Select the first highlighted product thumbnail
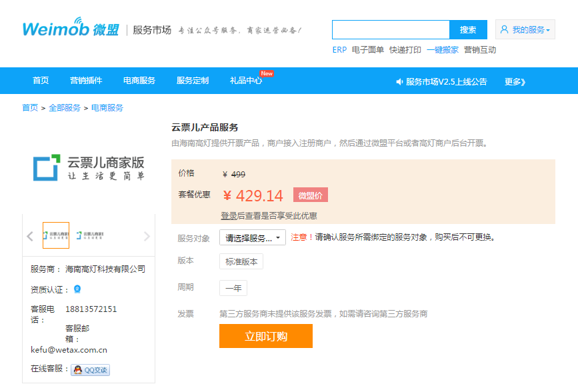 [56, 235]
